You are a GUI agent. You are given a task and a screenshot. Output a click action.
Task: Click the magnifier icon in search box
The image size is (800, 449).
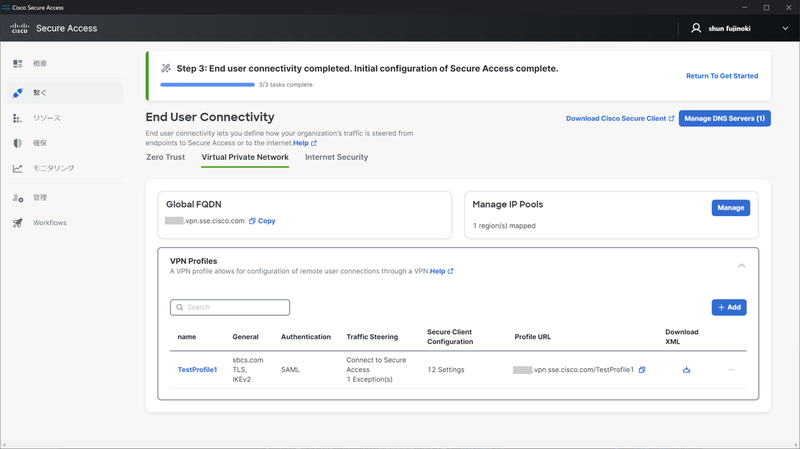180,307
